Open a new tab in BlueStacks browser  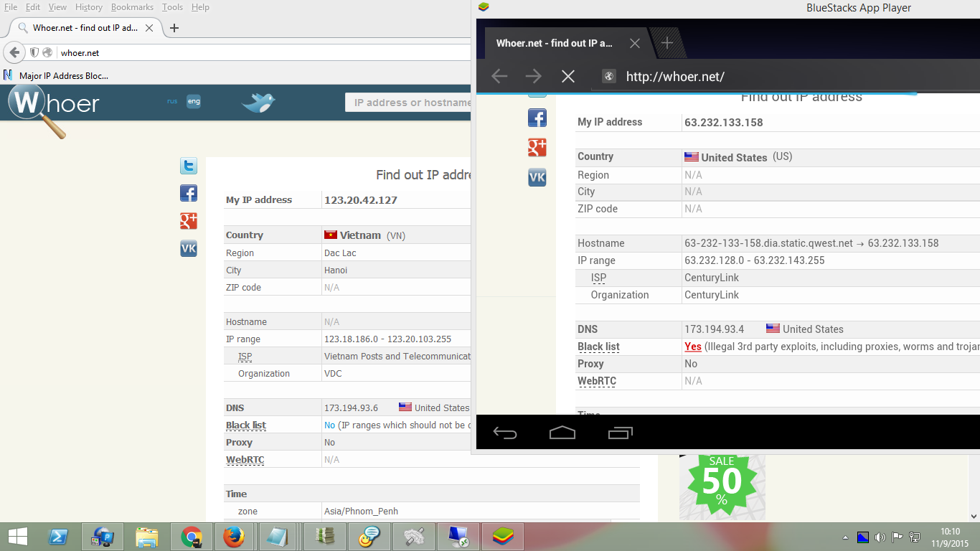tap(666, 43)
